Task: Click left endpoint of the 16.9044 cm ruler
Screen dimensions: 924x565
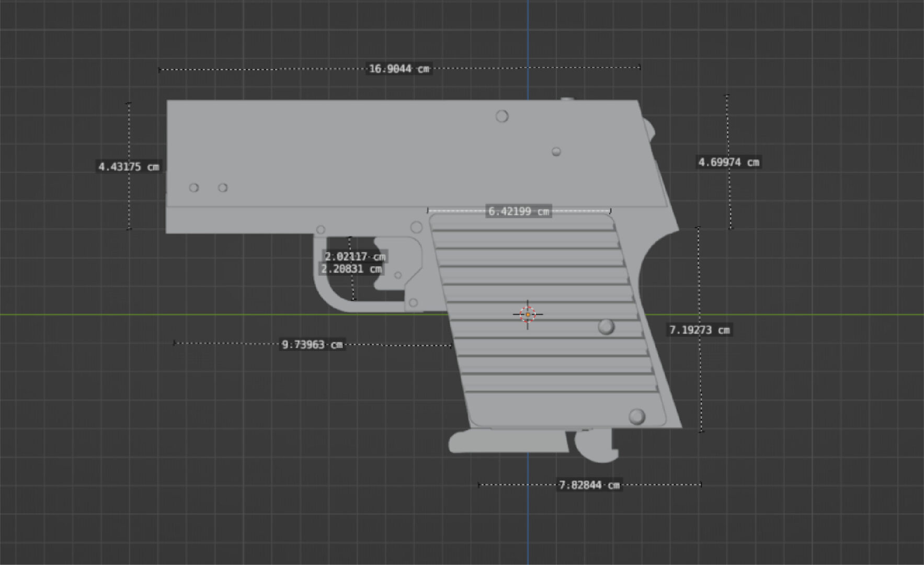Action: (x=159, y=70)
